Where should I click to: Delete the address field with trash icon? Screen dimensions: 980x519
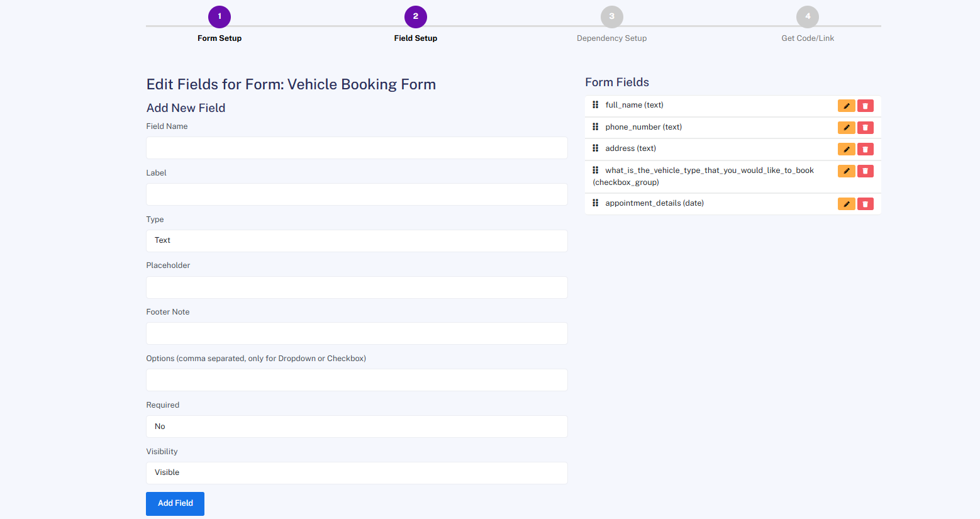865,150
